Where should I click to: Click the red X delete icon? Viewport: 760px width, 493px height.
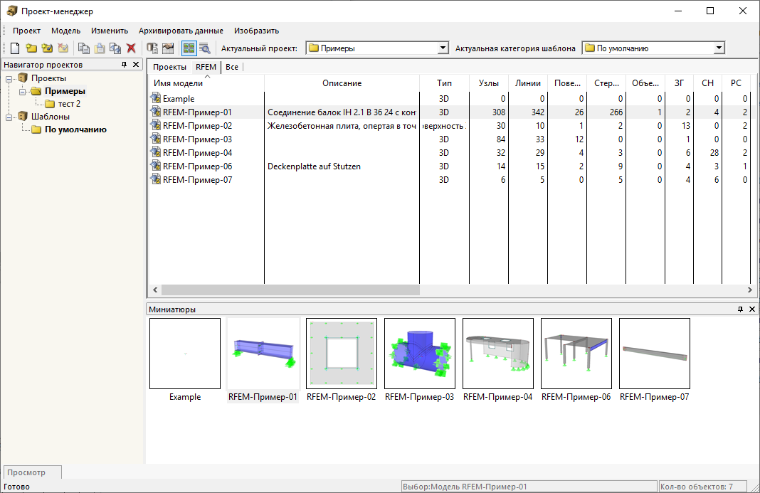pos(131,48)
